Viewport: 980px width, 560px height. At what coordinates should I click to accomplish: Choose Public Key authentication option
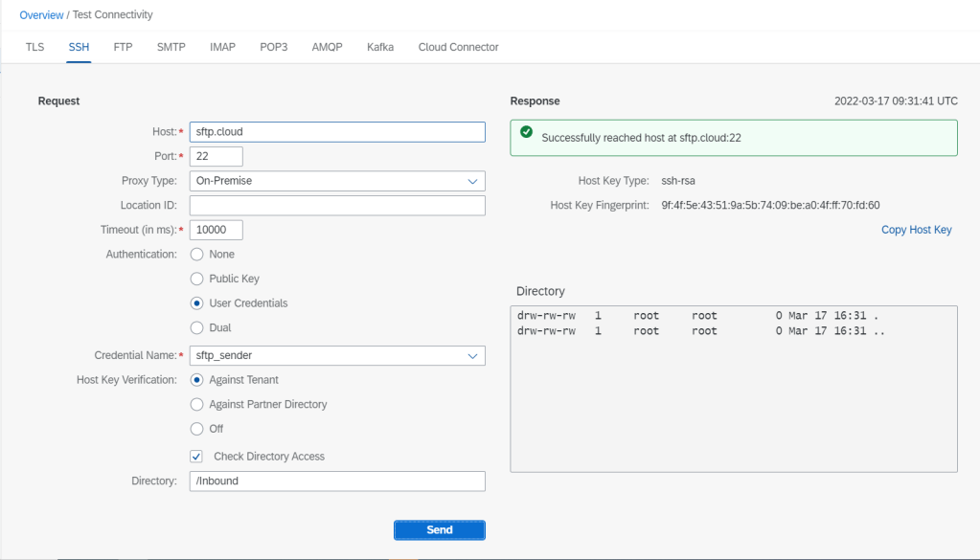(x=197, y=279)
